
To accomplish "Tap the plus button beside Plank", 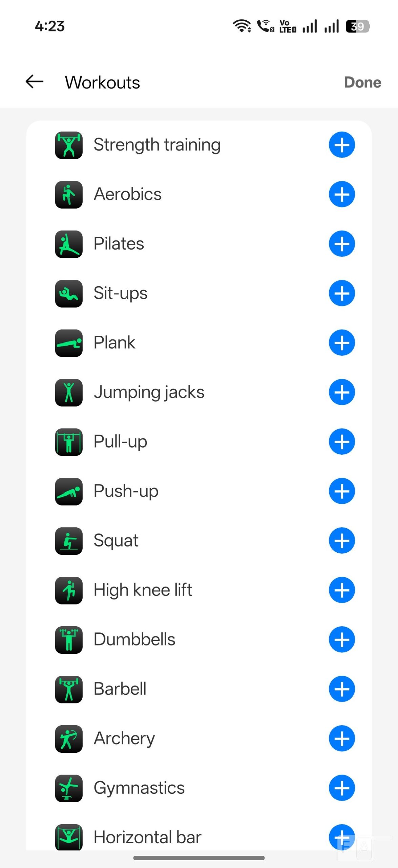I will point(341,343).
